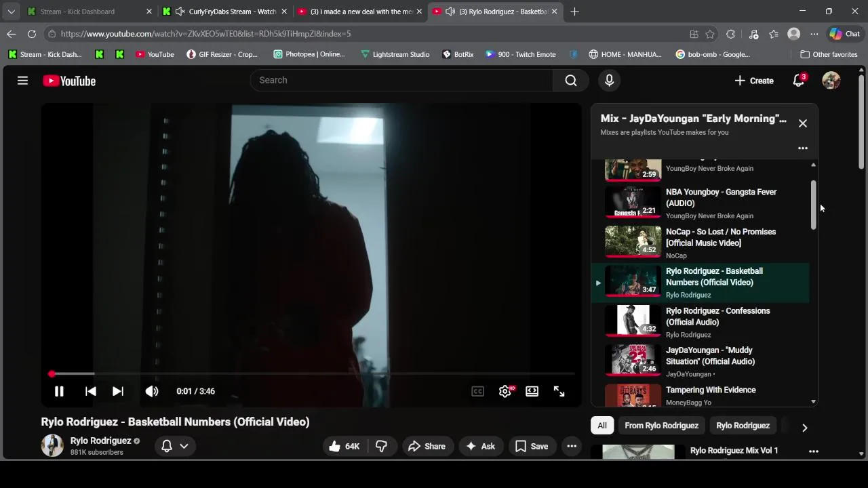Image resolution: width=868 pixels, height=488 pixels.
Task: Skip to previous video in mix
Action: tap(90, 391)
